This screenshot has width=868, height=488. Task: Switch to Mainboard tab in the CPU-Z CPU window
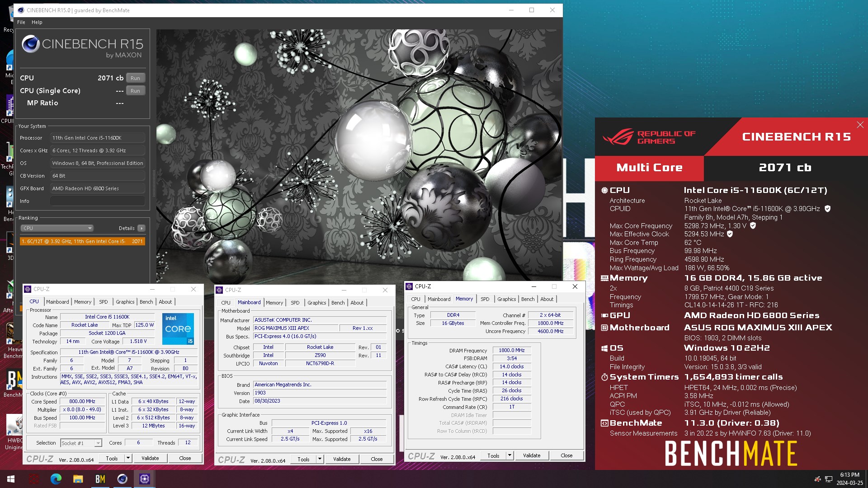[x=57, y=302]
